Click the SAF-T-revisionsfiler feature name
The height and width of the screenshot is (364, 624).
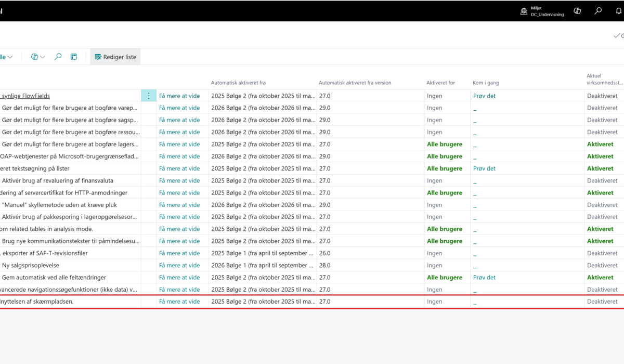coord(44,253)
